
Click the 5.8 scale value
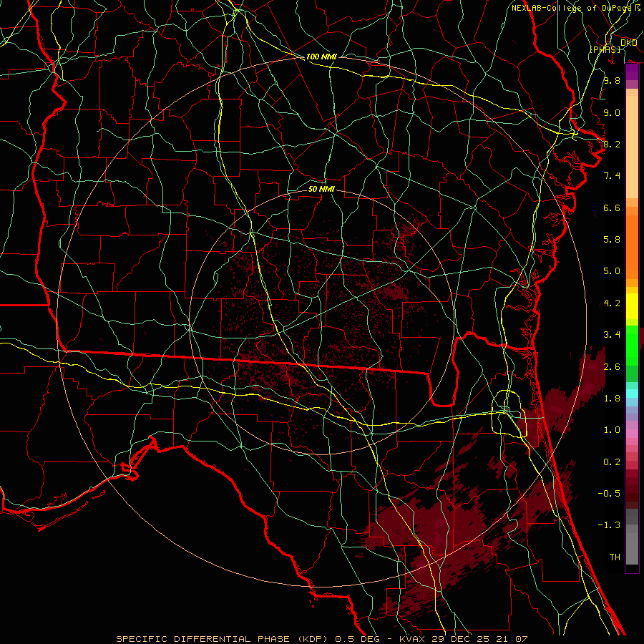pos(612,240)
